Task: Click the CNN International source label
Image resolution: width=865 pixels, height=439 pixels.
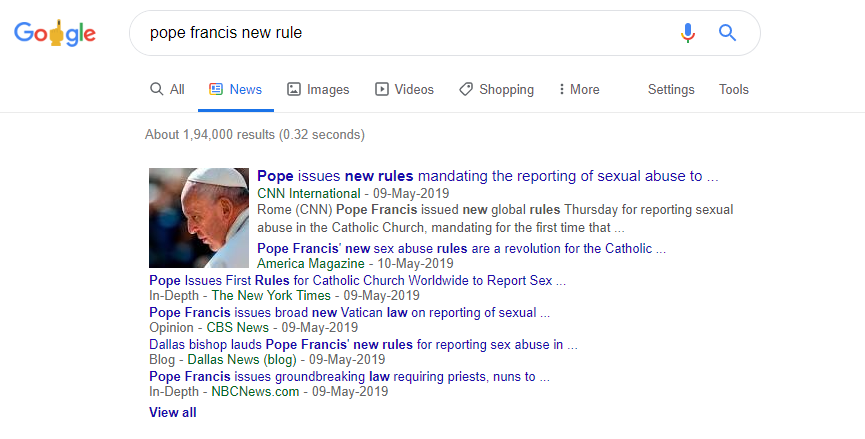Action: pos(308,194)
